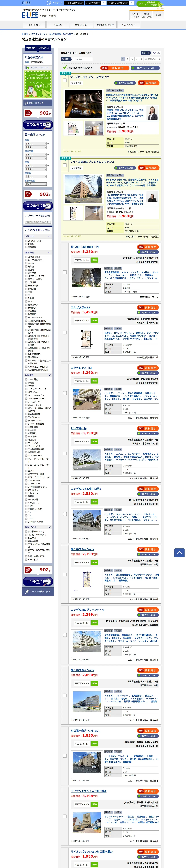The image size is (186, 868).
Task: Collapse the 環境・その他 filter section
Action: pyautogui.click(x=38, y=527)
